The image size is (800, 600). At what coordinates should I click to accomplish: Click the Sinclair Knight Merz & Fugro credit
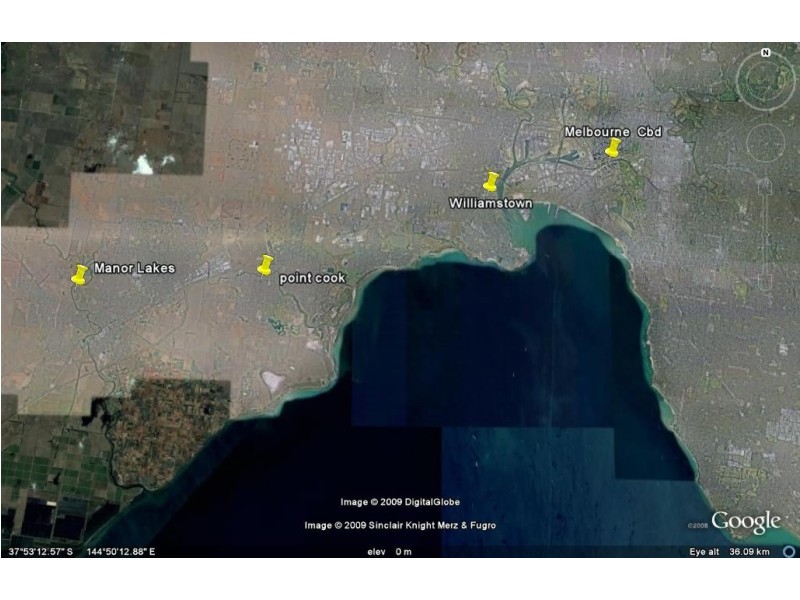point(400,526)
